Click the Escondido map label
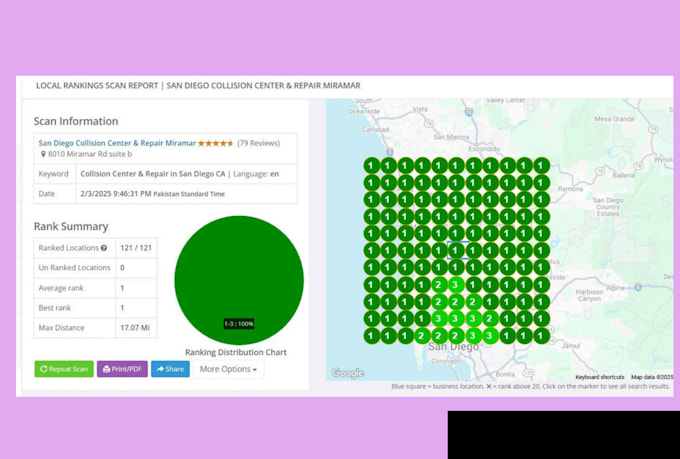The width and height of the screenshot is (680, 459). pos(484,149)
